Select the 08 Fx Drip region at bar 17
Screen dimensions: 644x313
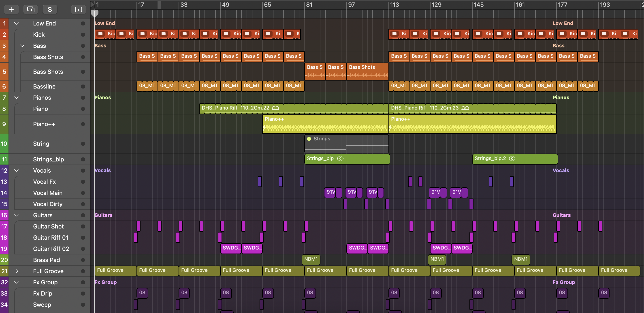pyautogui.click(x=142, y=293)
